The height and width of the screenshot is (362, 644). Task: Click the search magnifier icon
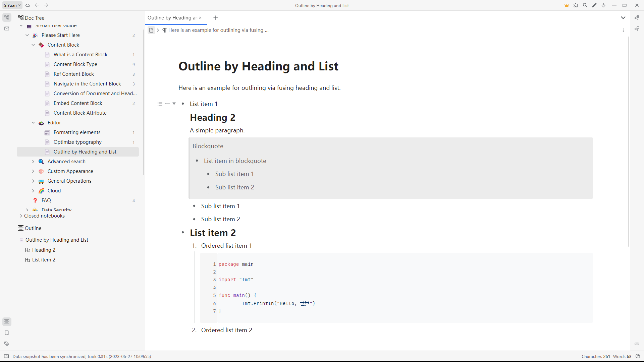click(585, 5)
